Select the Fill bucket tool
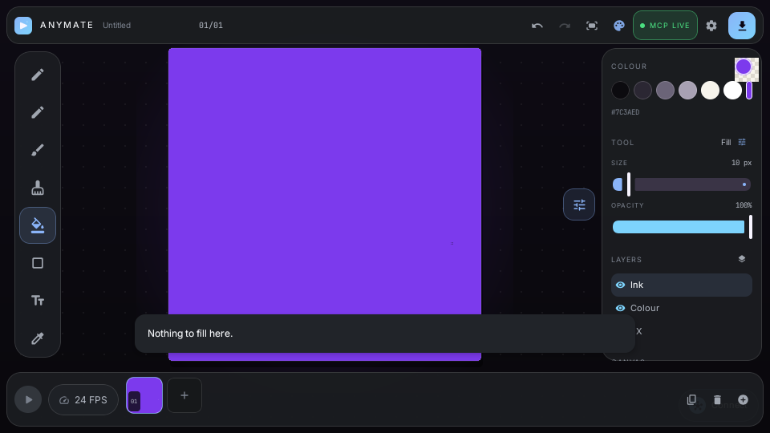770x433 pixels. click(x=37, y=225)
